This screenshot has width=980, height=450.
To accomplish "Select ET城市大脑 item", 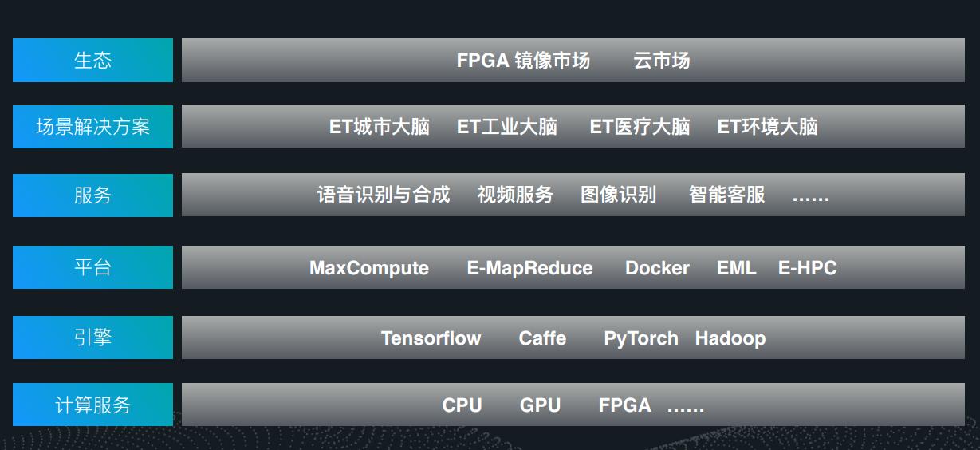I will coord(380,127).
